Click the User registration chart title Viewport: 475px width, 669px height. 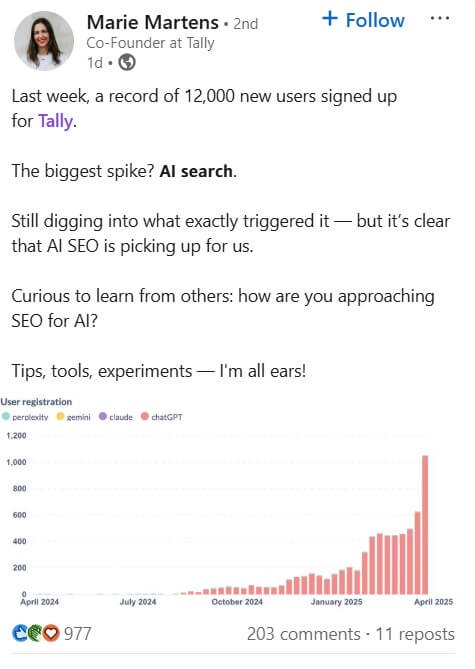click(36, 402)
